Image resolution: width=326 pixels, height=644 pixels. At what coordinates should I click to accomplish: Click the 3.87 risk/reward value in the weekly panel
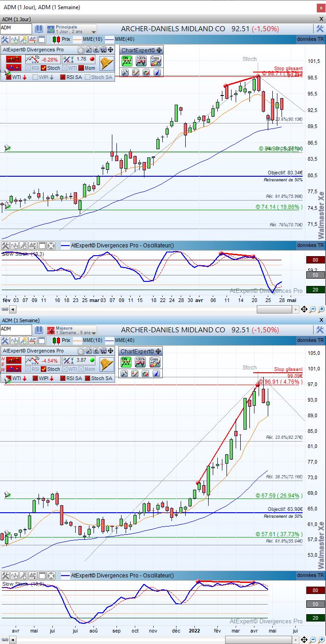pos(82,360)
